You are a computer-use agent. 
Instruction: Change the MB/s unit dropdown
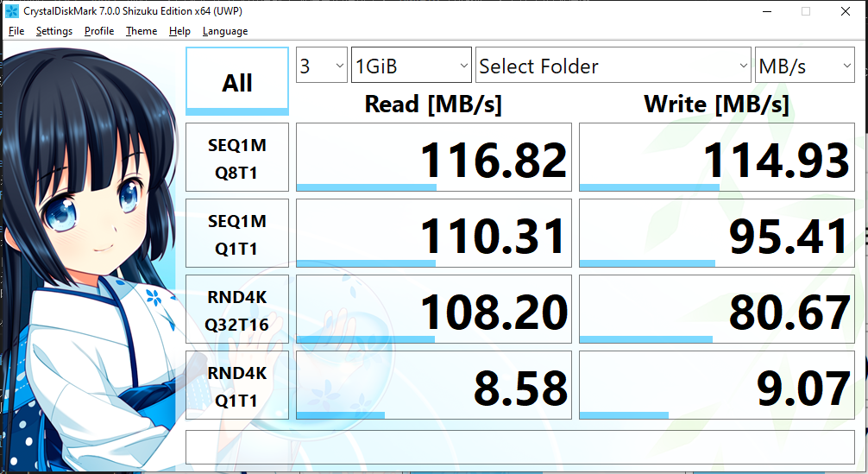tap(804, 66)
